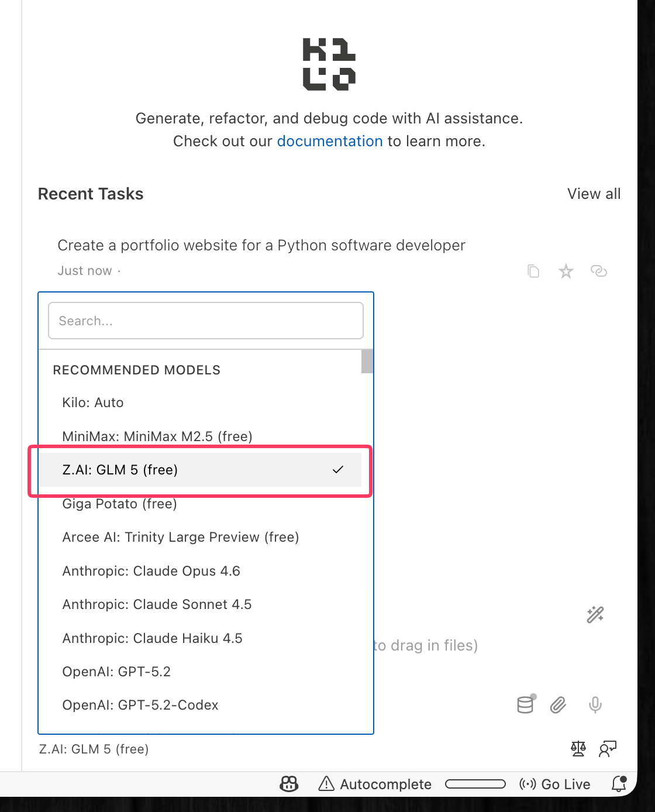Click View all recent tasks
This screenshot has width=655, height=812.
point(594,194)
